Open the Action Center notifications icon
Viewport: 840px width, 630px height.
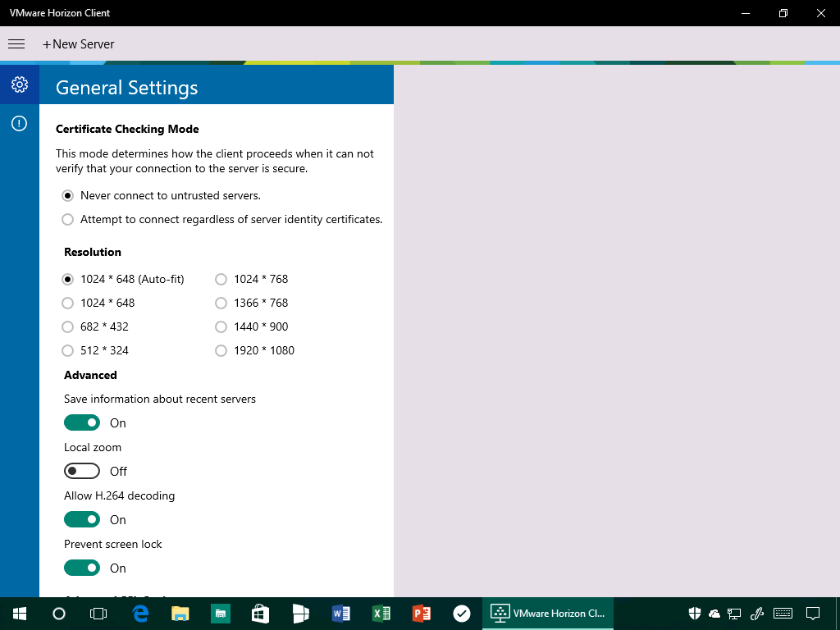pos(813,614)
